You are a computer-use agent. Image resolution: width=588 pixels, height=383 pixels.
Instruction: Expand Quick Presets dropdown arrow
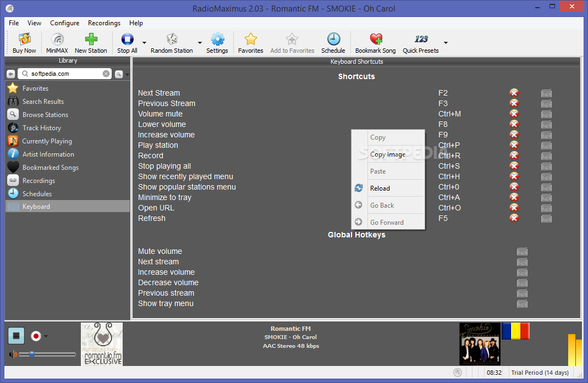tap(446, 43)
